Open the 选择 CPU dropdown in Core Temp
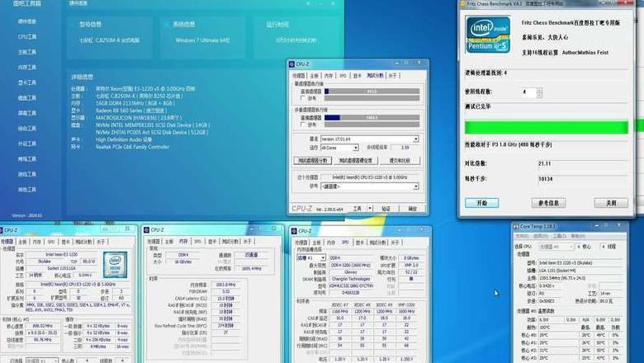Image resolution: width=644 pixels, height=363 pixels. click(556, 247)
